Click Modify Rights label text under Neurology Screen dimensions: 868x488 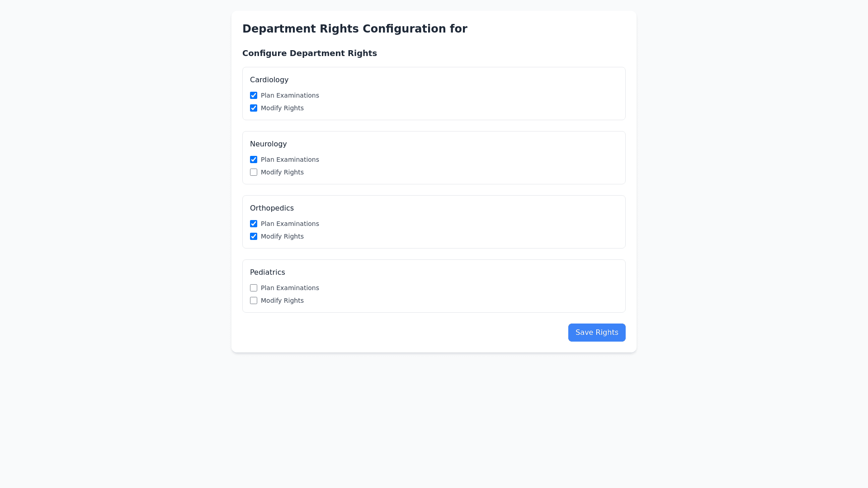(282, 172)
